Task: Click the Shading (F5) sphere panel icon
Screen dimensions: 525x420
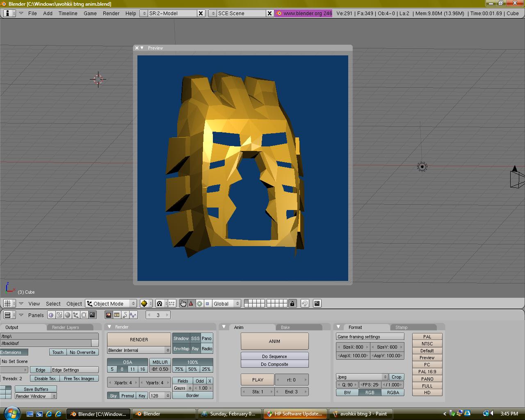Action: 68,315
